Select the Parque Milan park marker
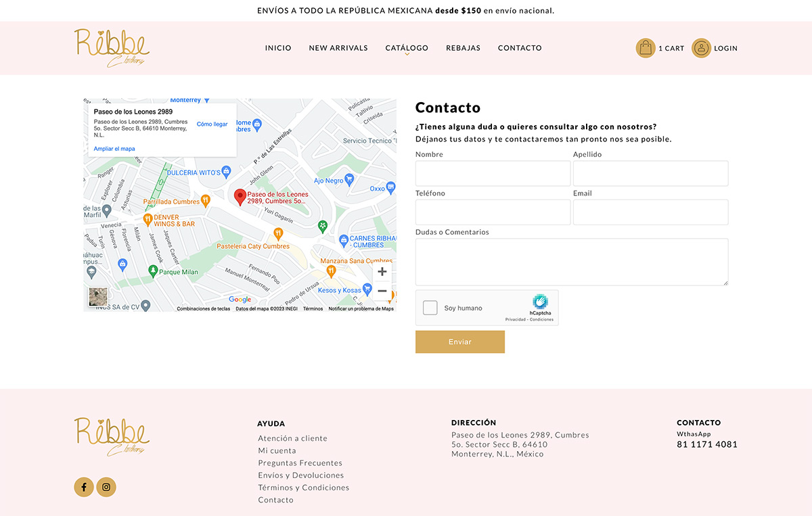This screenshot has height=516, width=812. click(153, 271)
